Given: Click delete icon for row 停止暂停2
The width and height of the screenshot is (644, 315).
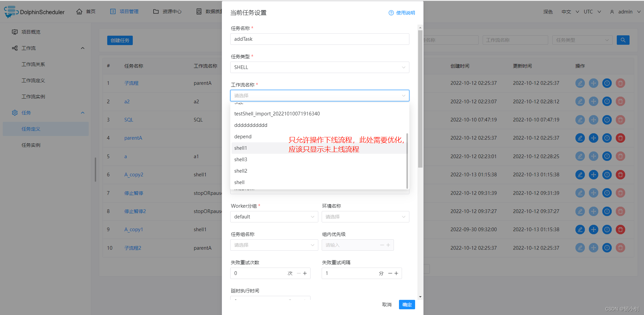Looking at the screenshot, I should (x=620, y=211).
